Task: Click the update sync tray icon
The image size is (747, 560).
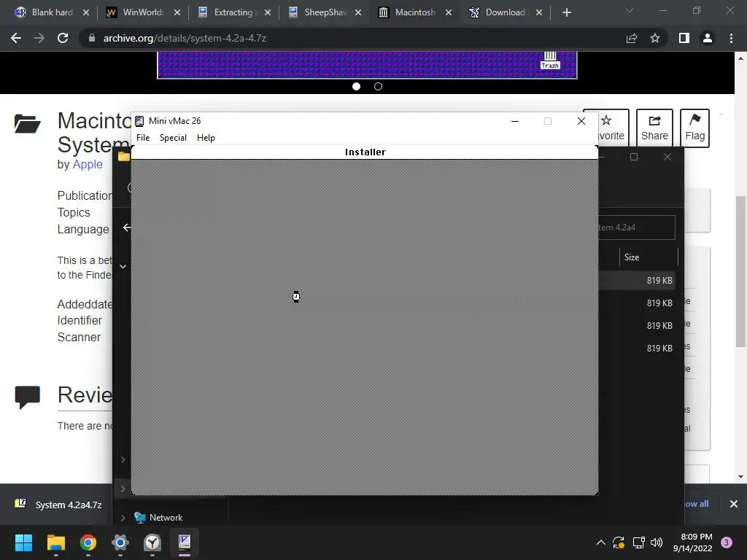Action: [x=619, y=542]
